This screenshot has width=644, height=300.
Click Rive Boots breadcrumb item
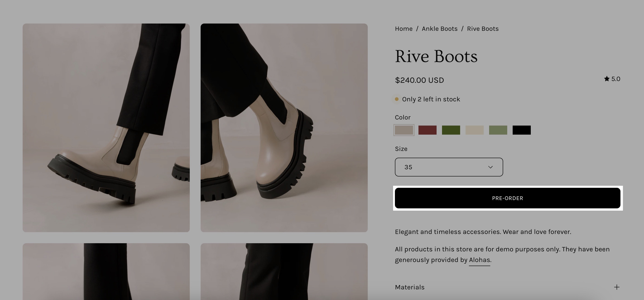[483, 29]
